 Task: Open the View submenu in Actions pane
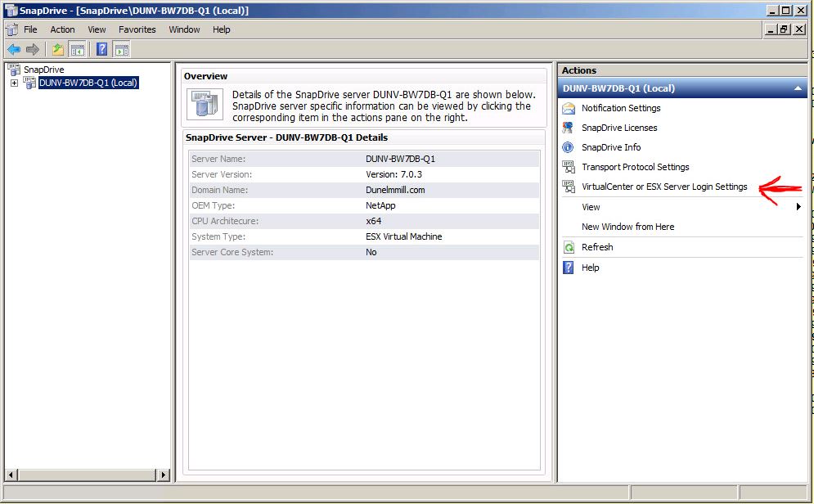pos(591,207)
